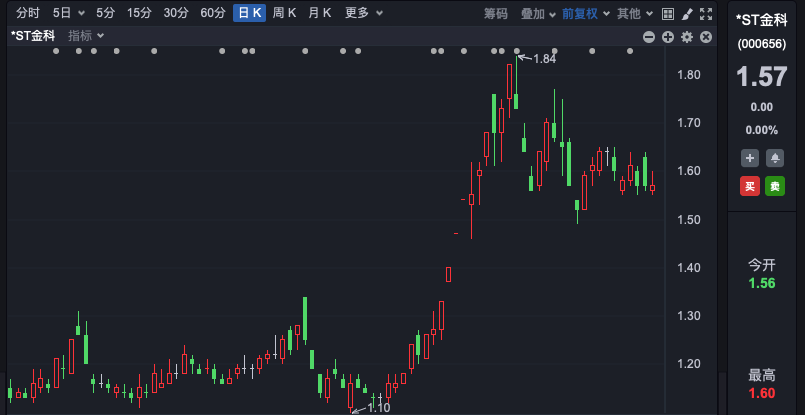Screen dimensions: 805x415
Task: Open the 更多 more periods dropdown
Action: coord(362,14)
